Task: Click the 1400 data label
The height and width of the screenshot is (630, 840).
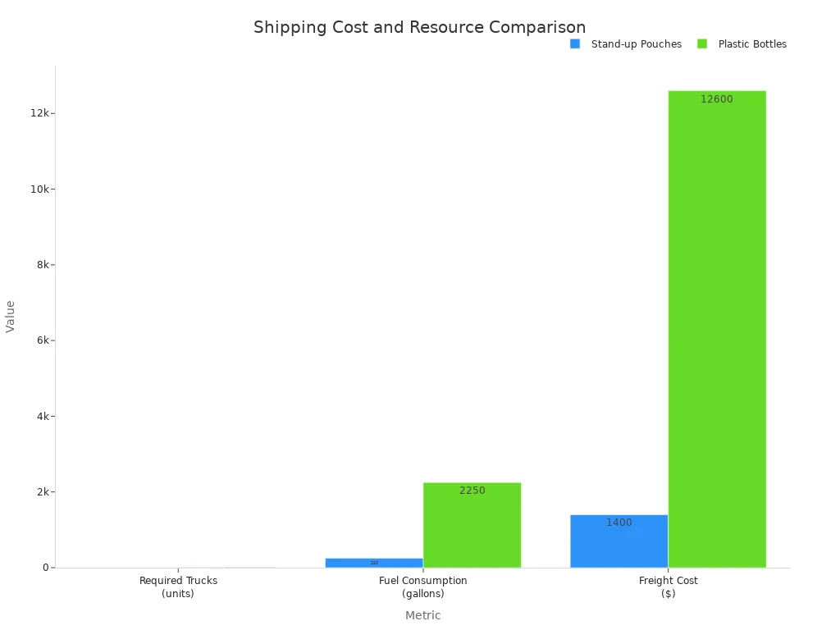Action: pyautogui.click(x=619, y=523)
